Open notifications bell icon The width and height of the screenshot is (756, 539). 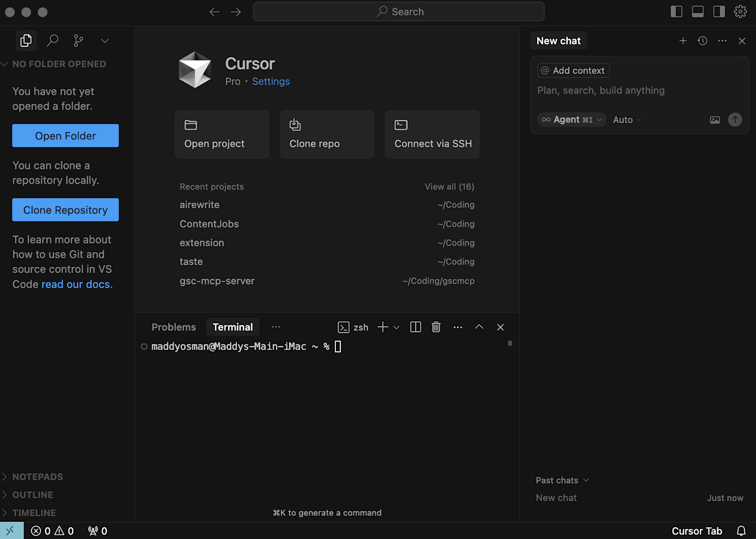[741, 531]
